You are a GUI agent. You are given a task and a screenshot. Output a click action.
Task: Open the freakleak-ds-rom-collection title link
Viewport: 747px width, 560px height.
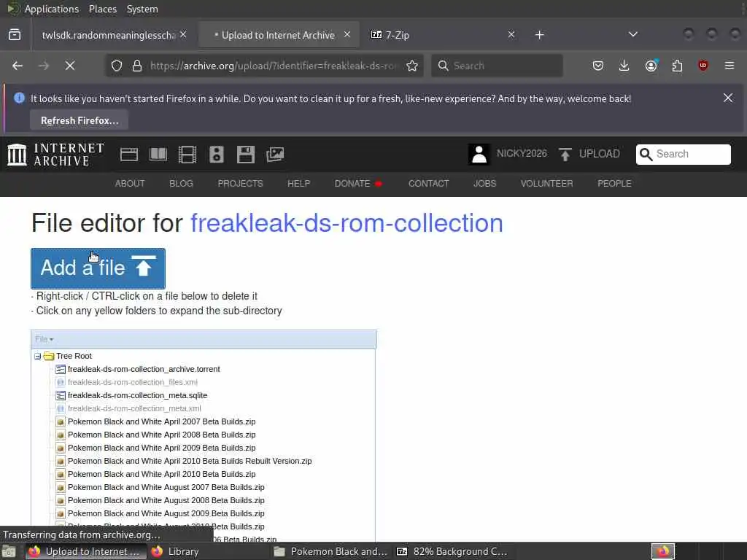[347, 223]
